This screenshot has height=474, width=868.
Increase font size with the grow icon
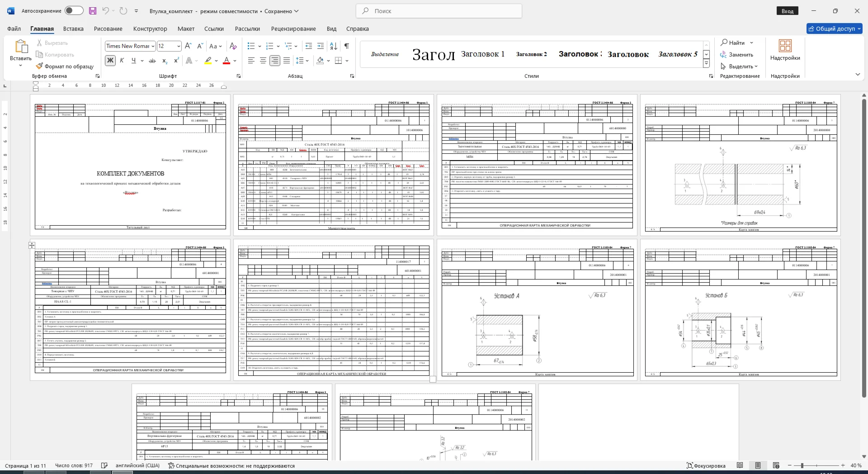tap(189, 46)
